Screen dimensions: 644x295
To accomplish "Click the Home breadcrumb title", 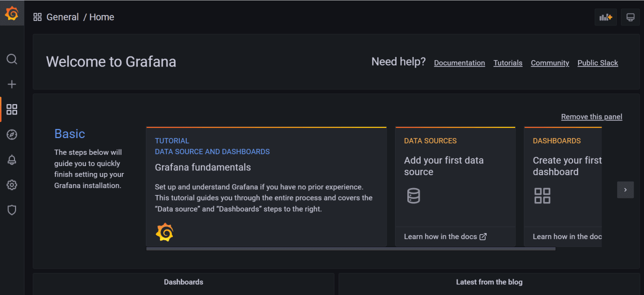I will click(102, 17).
